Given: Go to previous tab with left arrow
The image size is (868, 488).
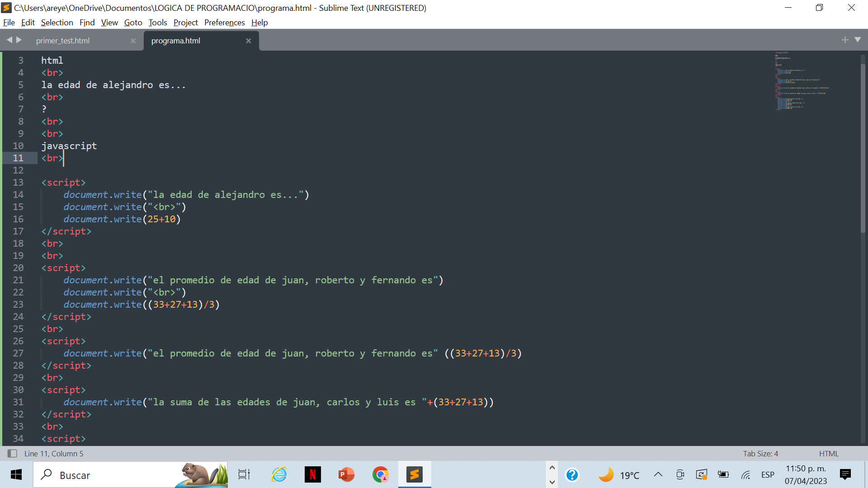Looking at the screenshot, I should pos(9,40).
